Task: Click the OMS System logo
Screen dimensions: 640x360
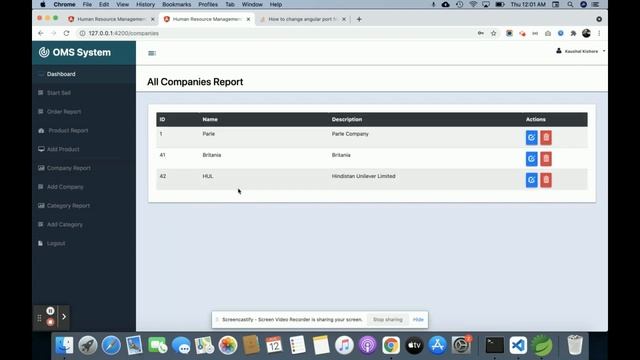Action: pos(75,52)
